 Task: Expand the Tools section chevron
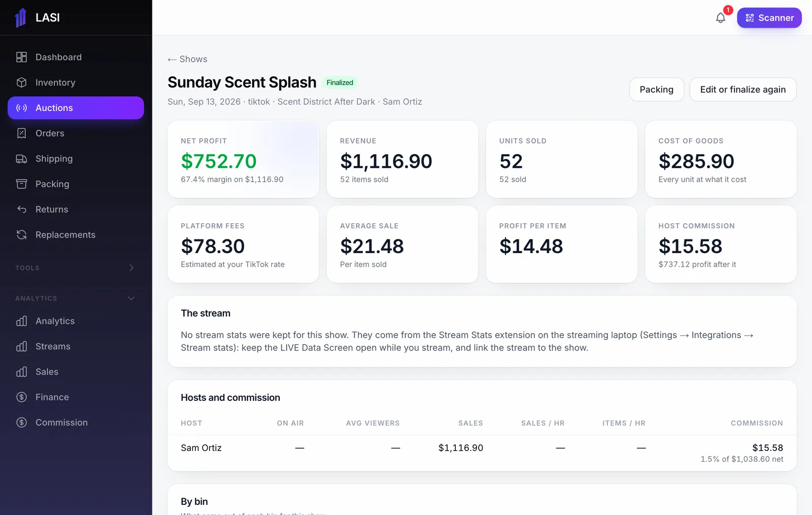[131, 268]
